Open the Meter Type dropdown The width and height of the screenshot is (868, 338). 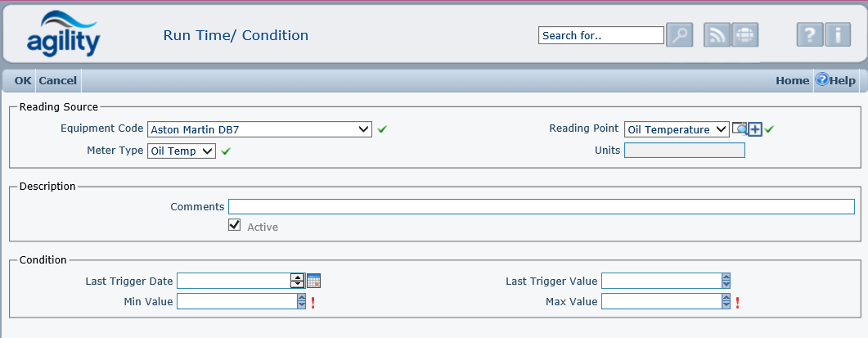[207, 151]
